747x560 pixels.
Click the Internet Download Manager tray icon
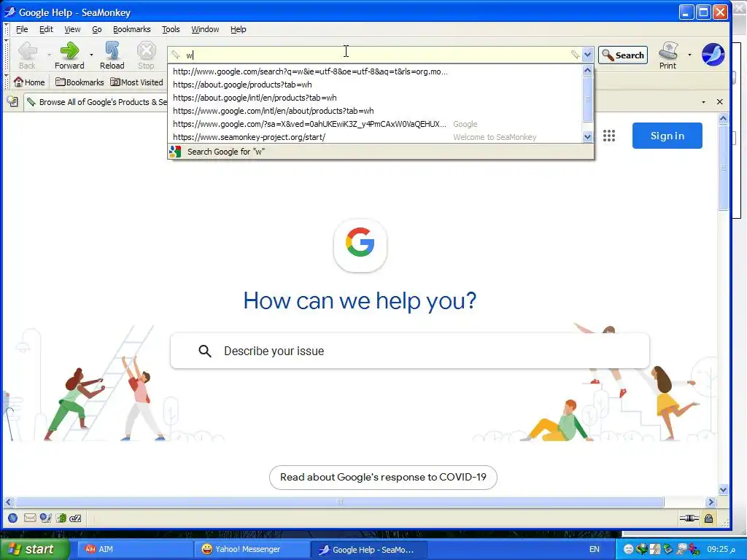[x=642, y=549]
